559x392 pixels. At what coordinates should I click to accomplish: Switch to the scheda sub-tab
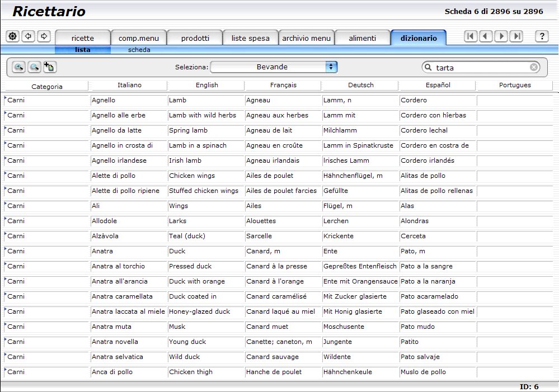coord(139,50)
